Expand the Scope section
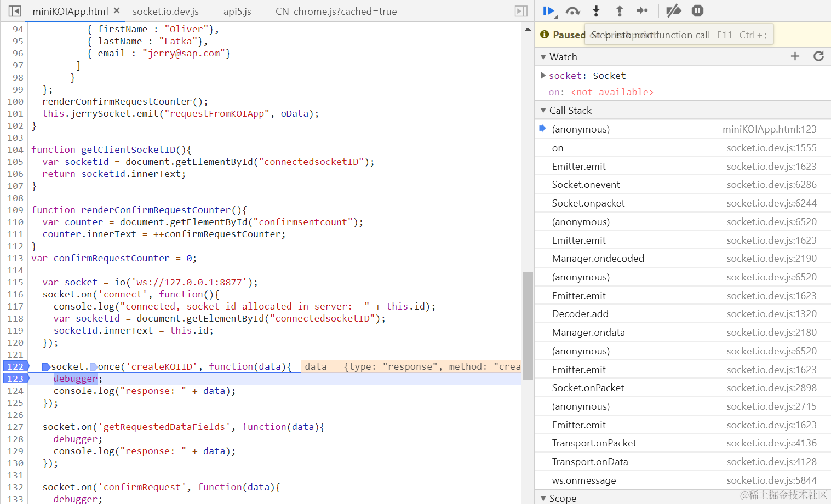 point(543,499)
